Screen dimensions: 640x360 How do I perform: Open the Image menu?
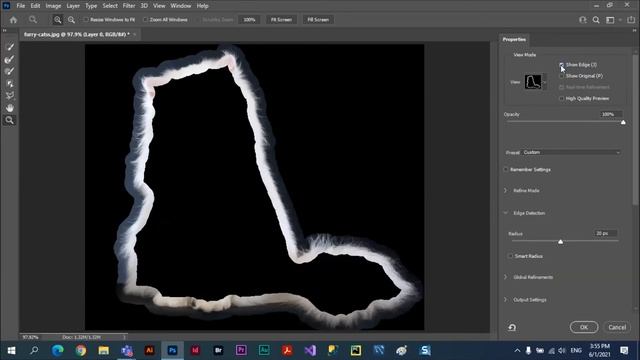[x=53, y=6]
